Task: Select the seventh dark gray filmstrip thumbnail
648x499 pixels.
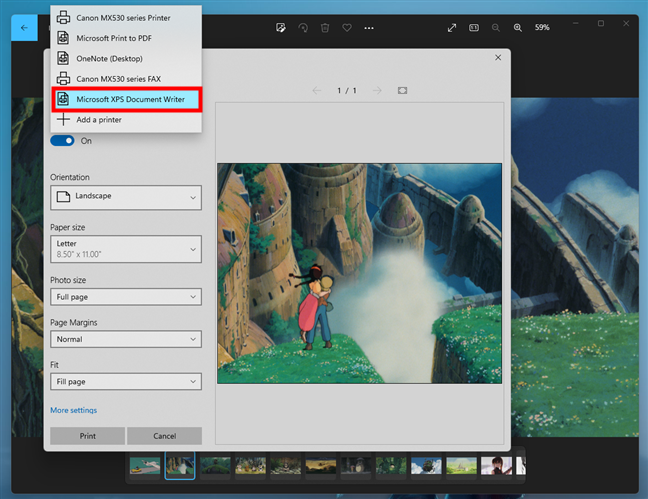Action: 356,466
